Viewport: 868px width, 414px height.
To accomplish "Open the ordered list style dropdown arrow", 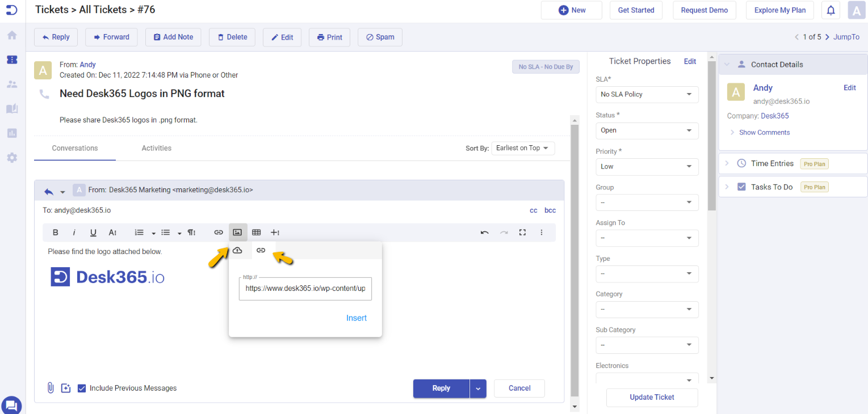I will point(153,233).
